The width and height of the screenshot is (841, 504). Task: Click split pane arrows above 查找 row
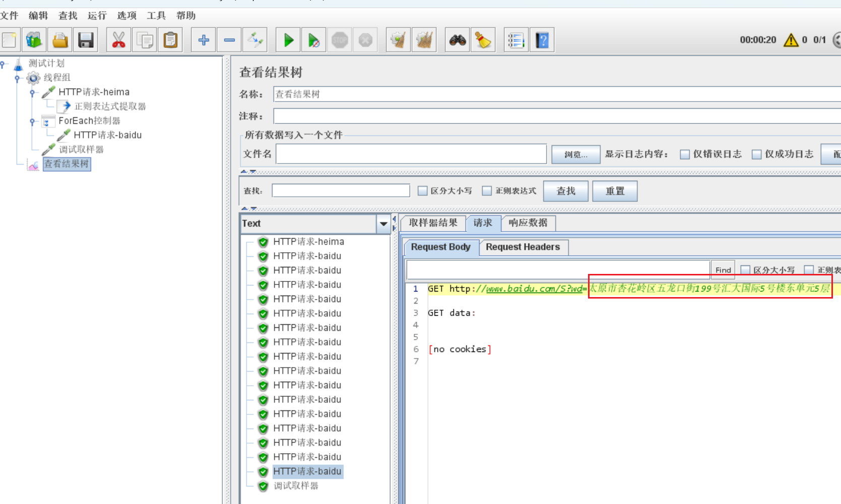pos(248,172)
